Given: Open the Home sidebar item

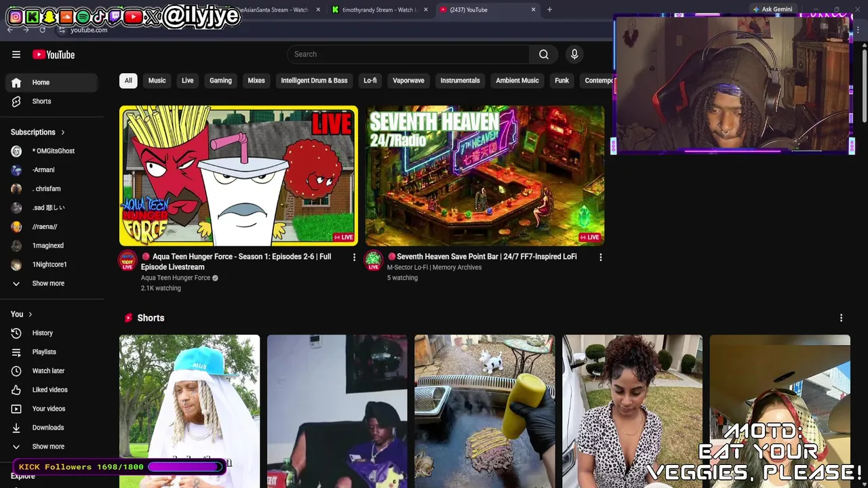Looking at the screenshot, I should point(52,82).
